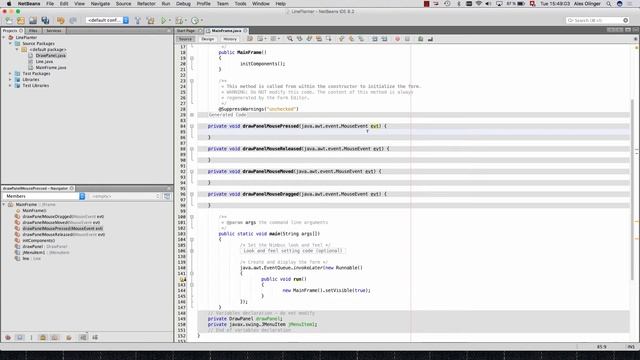
Task: Click the red Start Macro Recording icon
Action: (x=397, y=39)
